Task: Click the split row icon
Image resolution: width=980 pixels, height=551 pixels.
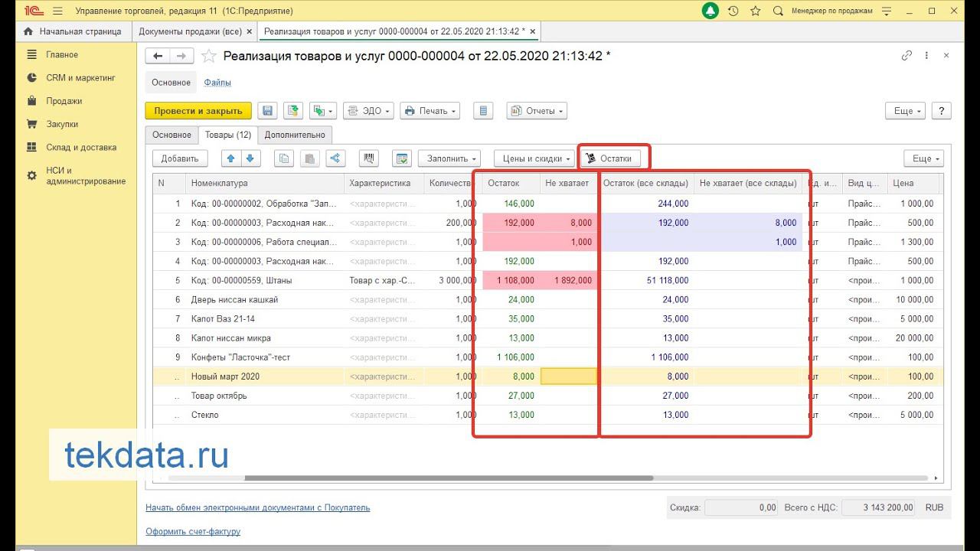Action: point(335,158)
